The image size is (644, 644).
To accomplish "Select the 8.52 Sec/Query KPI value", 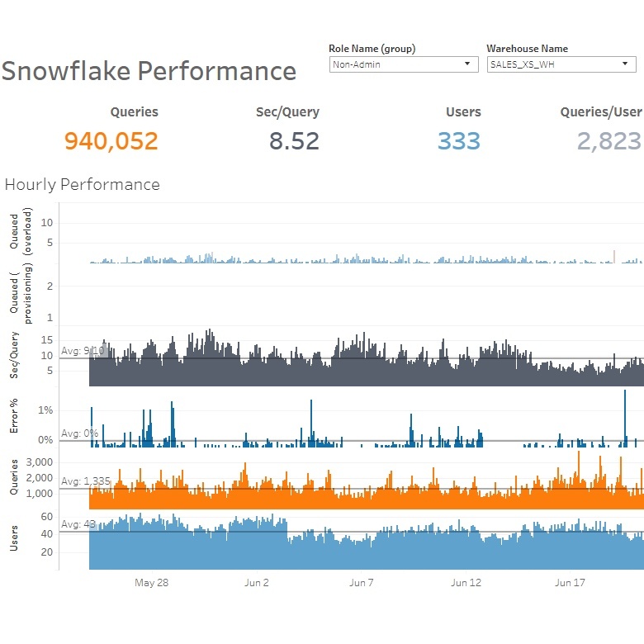I will (x=294, y=141).
